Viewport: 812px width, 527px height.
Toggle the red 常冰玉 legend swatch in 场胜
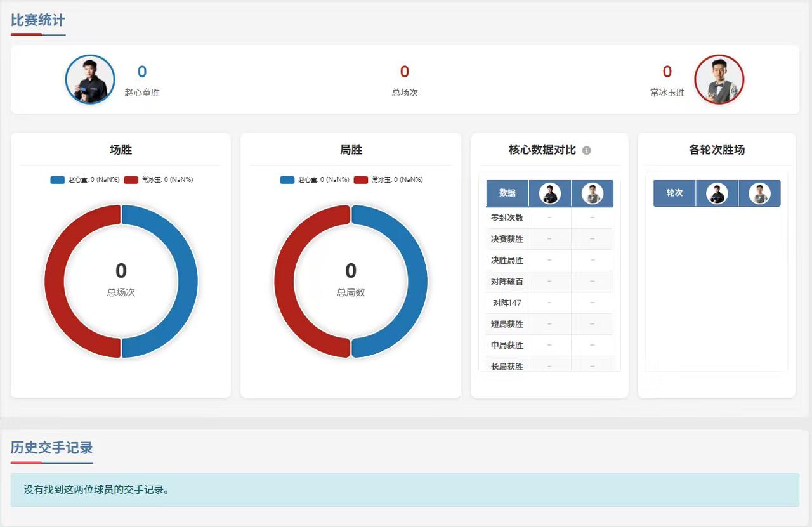(x=131, y=180)
